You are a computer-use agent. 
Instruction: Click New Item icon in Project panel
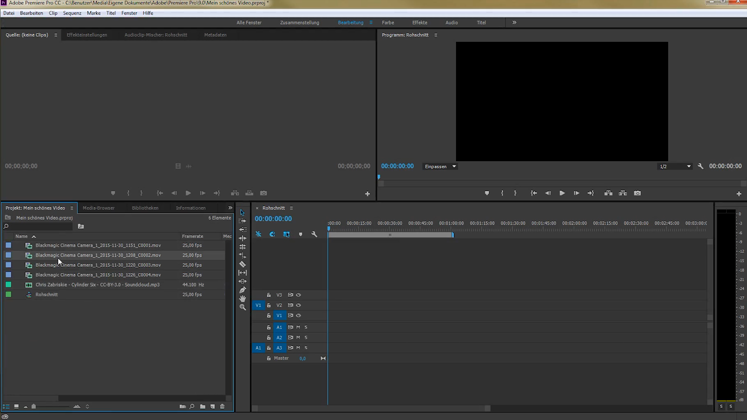(212, 407)
